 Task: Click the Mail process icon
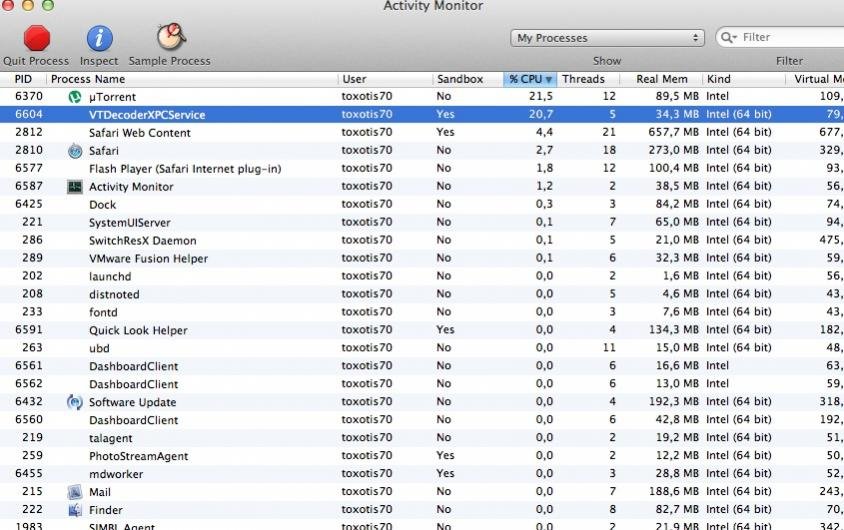(x=74, y=492)
